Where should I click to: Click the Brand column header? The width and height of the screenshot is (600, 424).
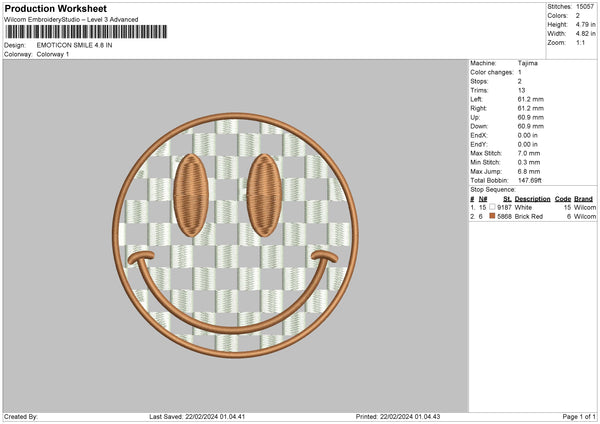[583, 199]
